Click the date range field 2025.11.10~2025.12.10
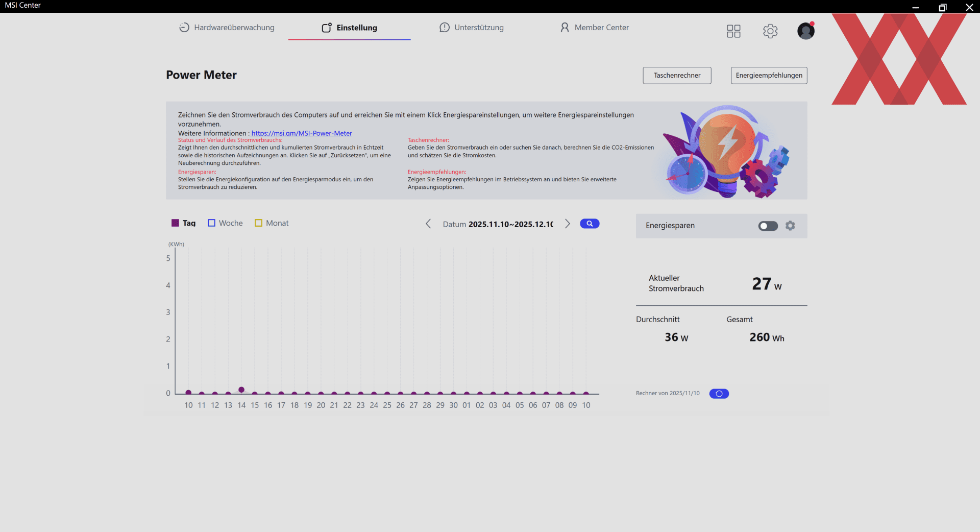This screenshot has width=980, height=532. (x=511, y=224)
